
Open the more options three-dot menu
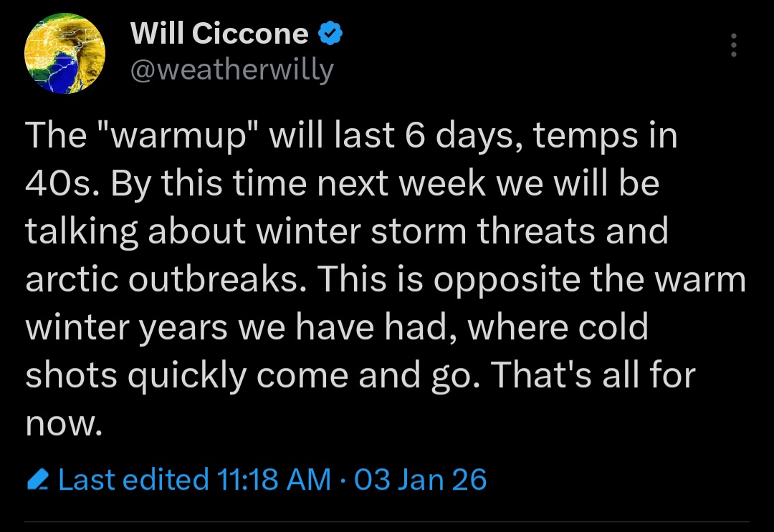732,45
